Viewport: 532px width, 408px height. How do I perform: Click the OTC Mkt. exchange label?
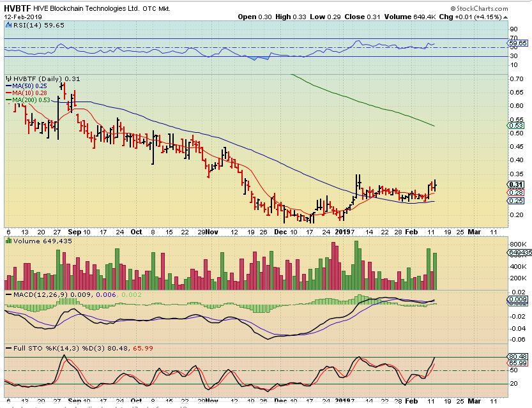click(x=156, y=9)
